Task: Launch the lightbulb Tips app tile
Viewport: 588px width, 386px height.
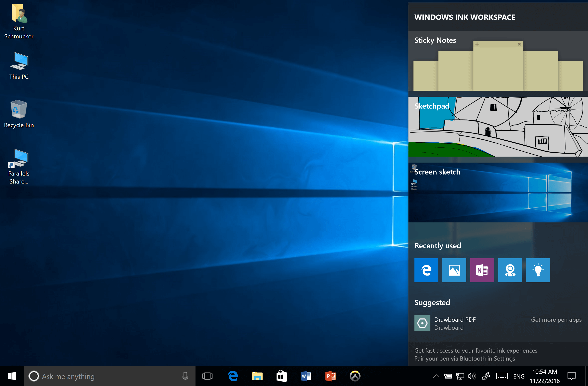Action: pos(538,270)
